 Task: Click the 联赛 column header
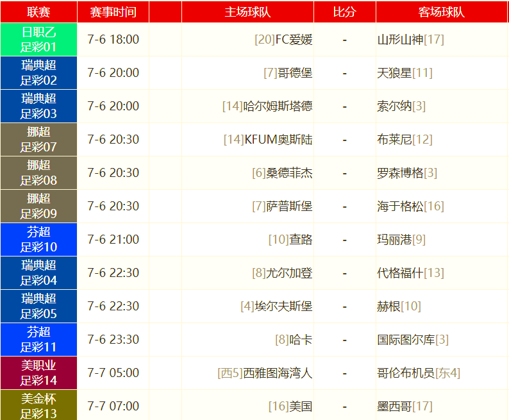click(38, 12)
